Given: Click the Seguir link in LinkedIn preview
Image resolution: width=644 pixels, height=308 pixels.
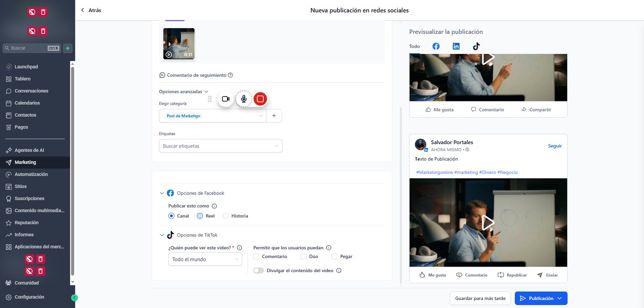Looking at the screenshot, I should (x=555, y=146).
